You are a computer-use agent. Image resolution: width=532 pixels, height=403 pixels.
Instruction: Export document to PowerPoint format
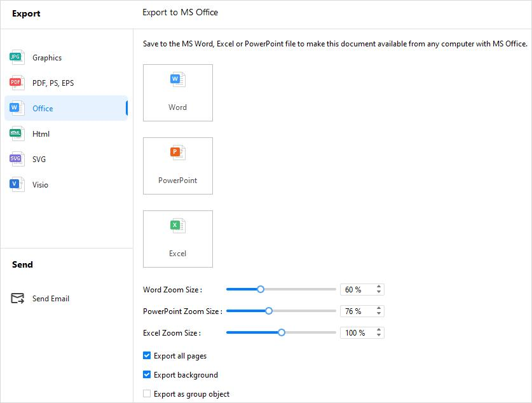tap(178, 166)
